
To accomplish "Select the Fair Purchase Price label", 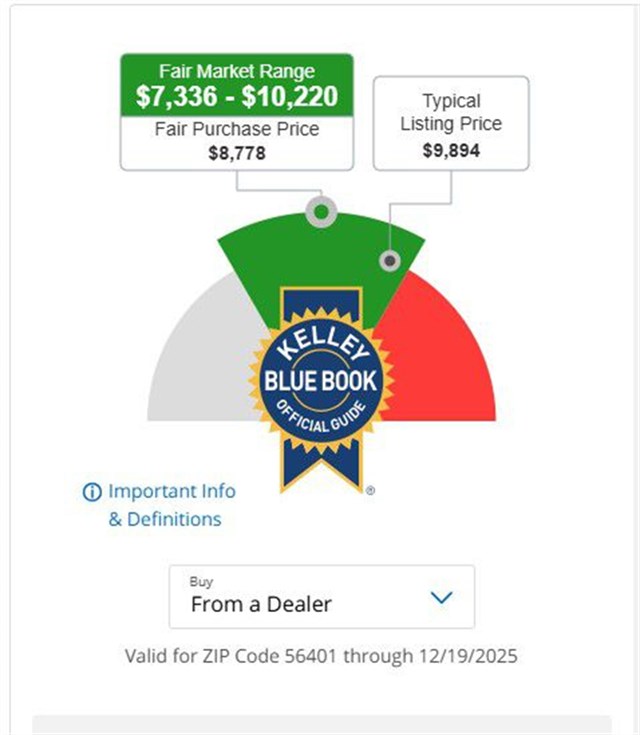I will tap(237, 129).
